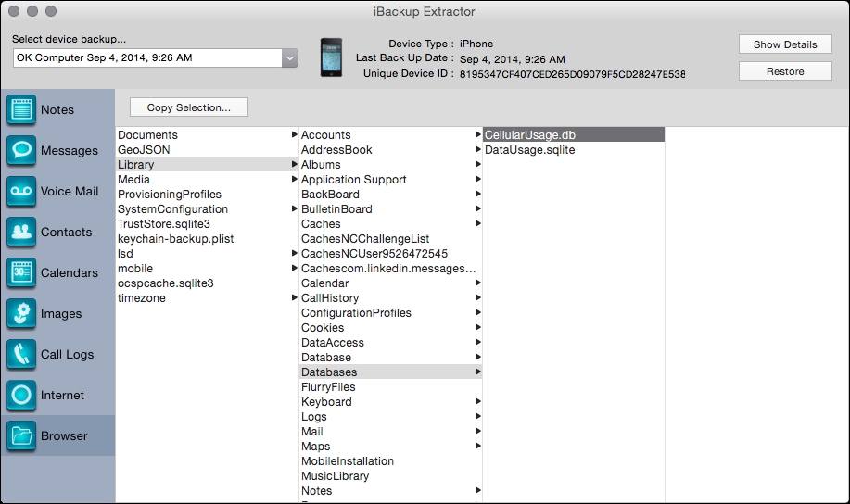Select the Database folder
The image size is (850, 504).
325,357
